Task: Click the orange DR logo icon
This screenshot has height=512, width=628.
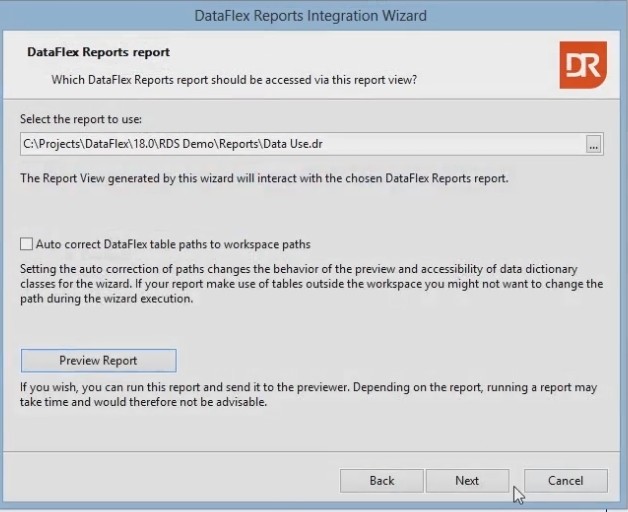Action: 581,65
